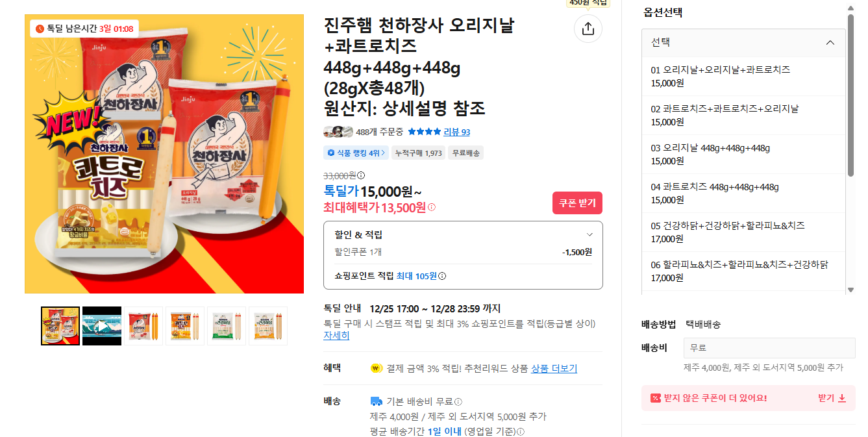Click info icon next to 최대혜택가 13,500원
The width and height of the screenshot is (868, 437).
[x=432, y=206]
